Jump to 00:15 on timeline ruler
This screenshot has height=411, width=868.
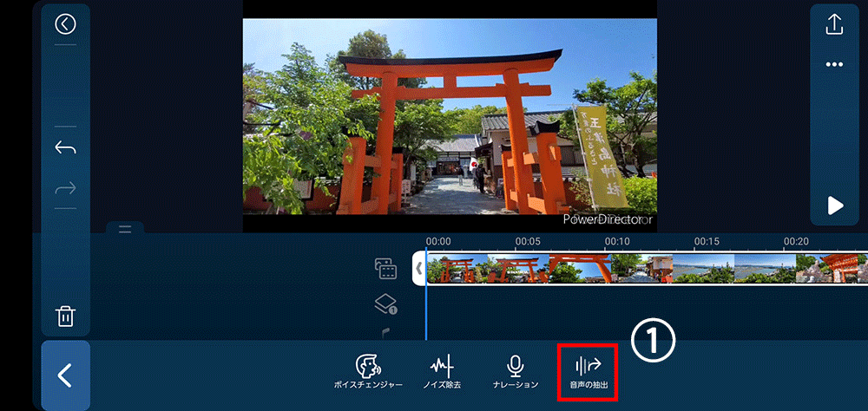tap(707, 241)
